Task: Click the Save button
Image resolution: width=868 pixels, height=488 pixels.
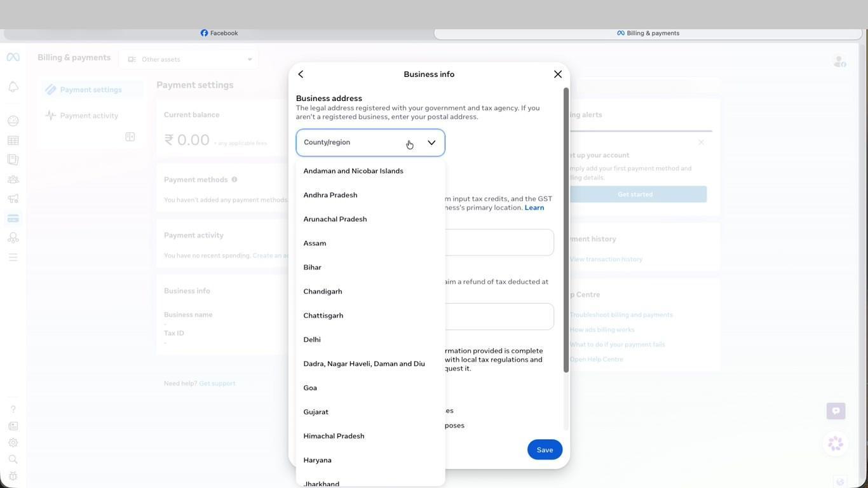Action: pos(545,450)
